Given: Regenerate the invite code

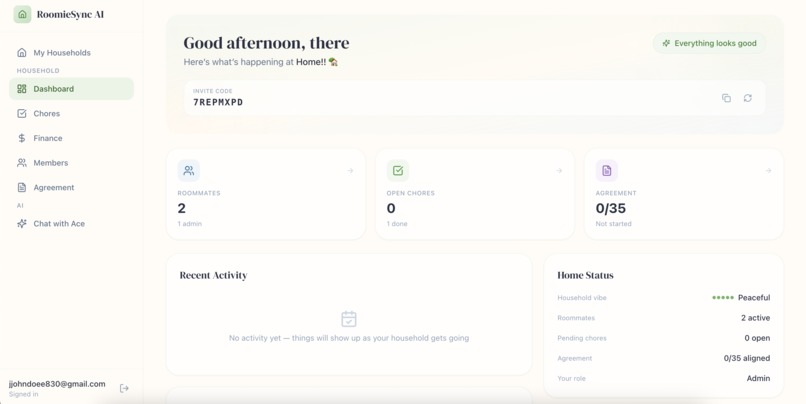Looking at the screenshot, I should (x=747, y=98).
